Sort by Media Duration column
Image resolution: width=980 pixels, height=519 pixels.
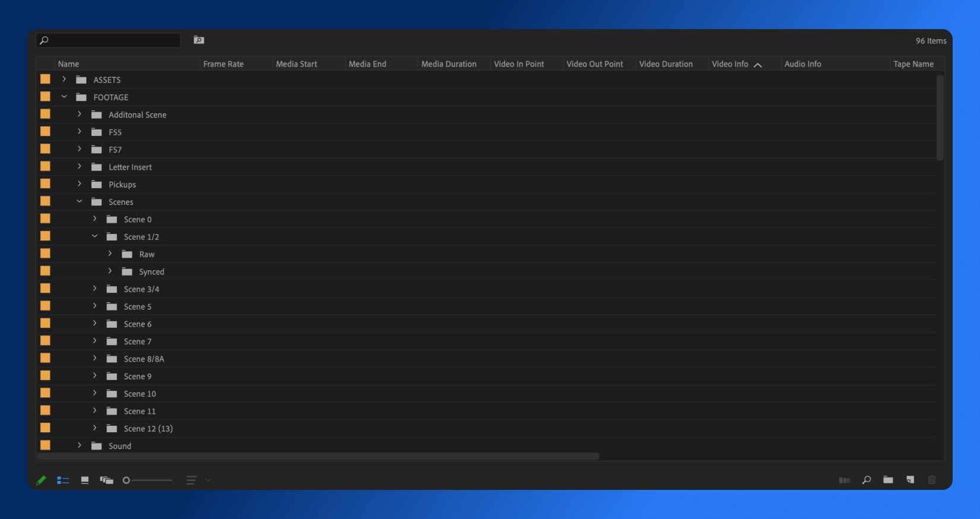tap(448, 64)
